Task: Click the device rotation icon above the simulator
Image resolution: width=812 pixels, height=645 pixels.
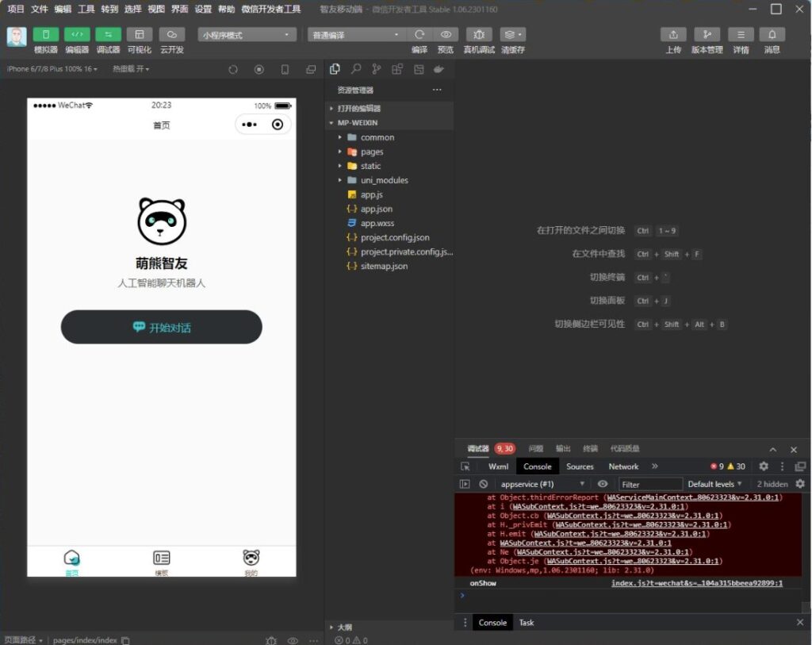Action: click(232, 69)
